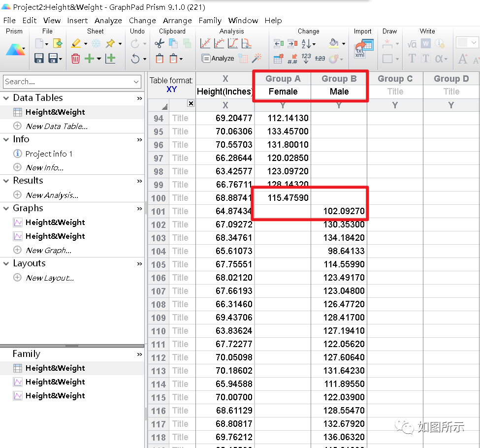The image size is (480, 448).
Task: Cut selection with the scissors icon
Action: pyautogui.click(x=160, y=43)
